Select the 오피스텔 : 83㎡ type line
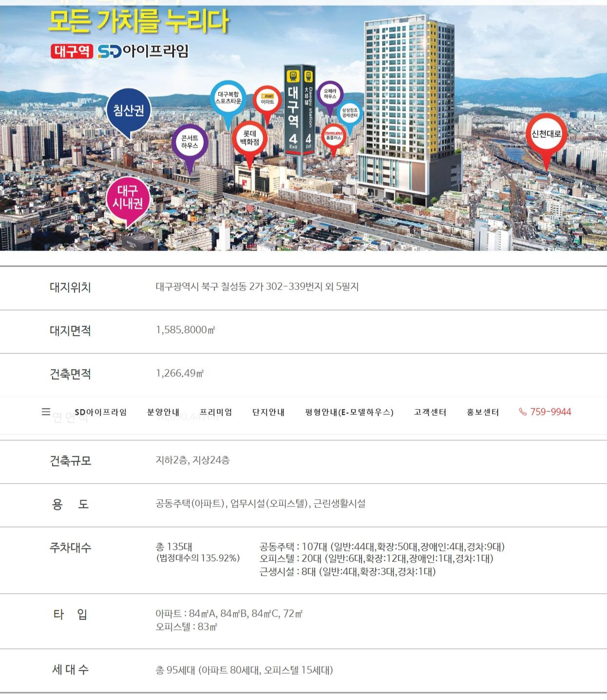 point(187,627)
